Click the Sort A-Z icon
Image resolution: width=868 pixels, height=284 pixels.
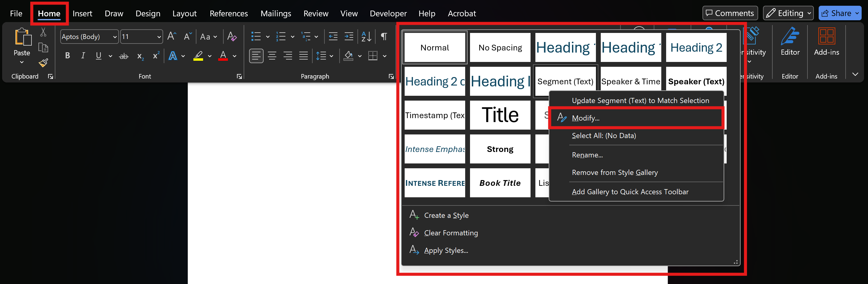coord(366,36)
